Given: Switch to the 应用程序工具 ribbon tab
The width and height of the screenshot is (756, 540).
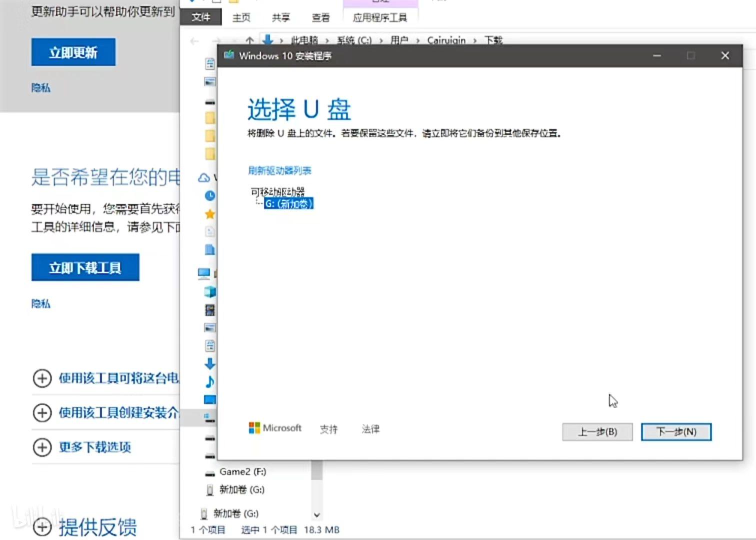Looking at the screenshot, I should (380, 17).
